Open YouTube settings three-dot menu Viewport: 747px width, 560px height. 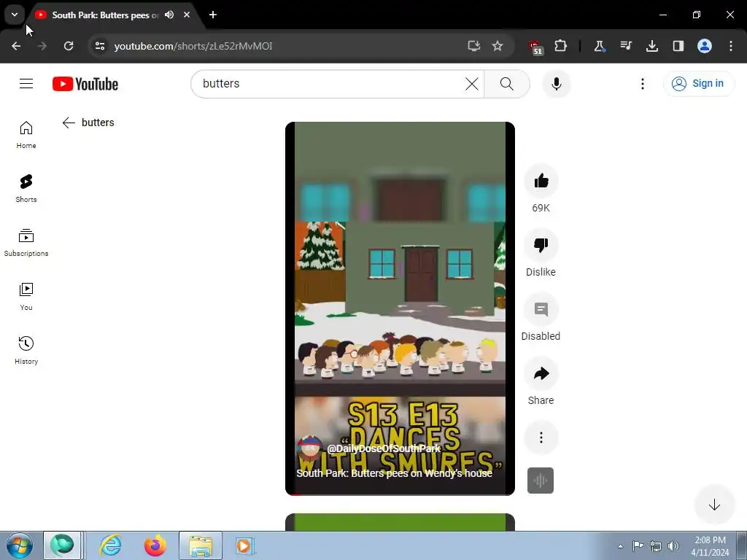[642, 84]
